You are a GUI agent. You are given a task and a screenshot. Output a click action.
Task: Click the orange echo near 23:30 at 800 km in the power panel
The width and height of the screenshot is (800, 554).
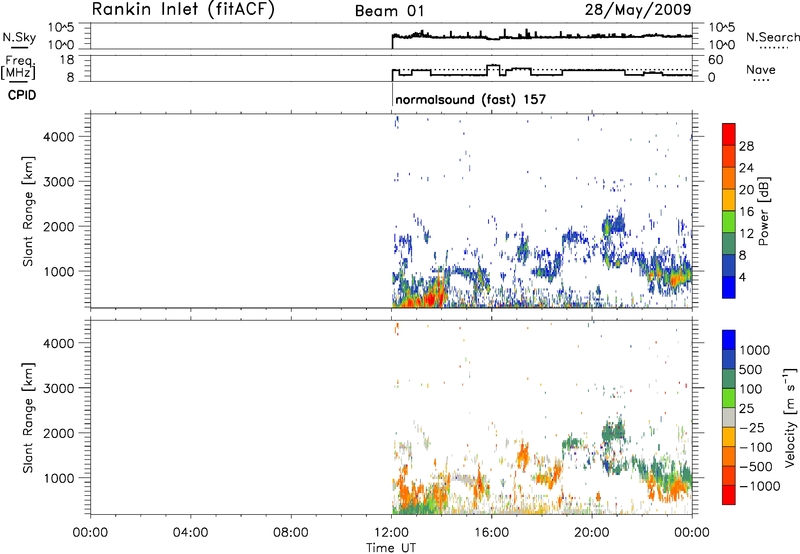click(678, 280)
